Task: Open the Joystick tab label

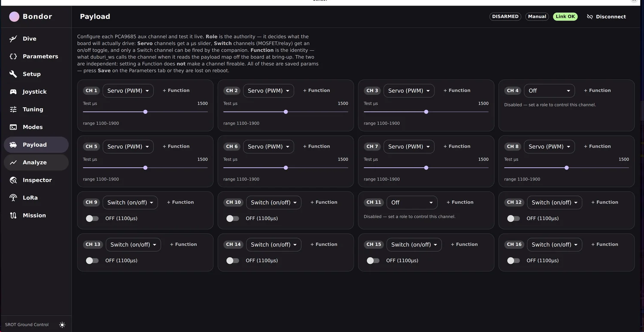Action: click(35, 92)
